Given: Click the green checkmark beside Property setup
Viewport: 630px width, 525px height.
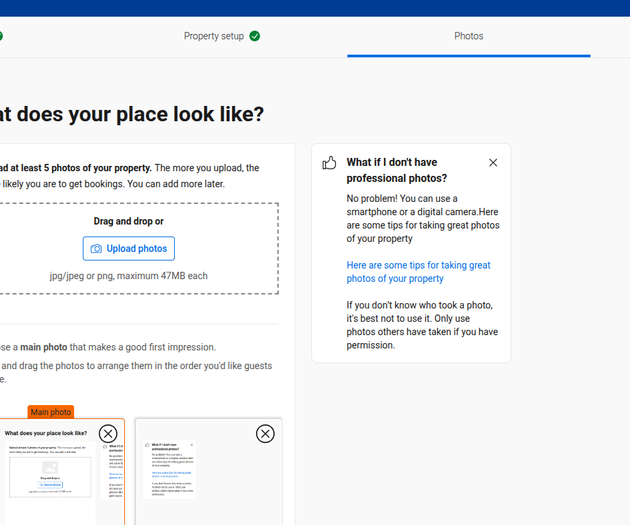Looking at the screenshot, I should pyautogui.click(x=255, y=36).
